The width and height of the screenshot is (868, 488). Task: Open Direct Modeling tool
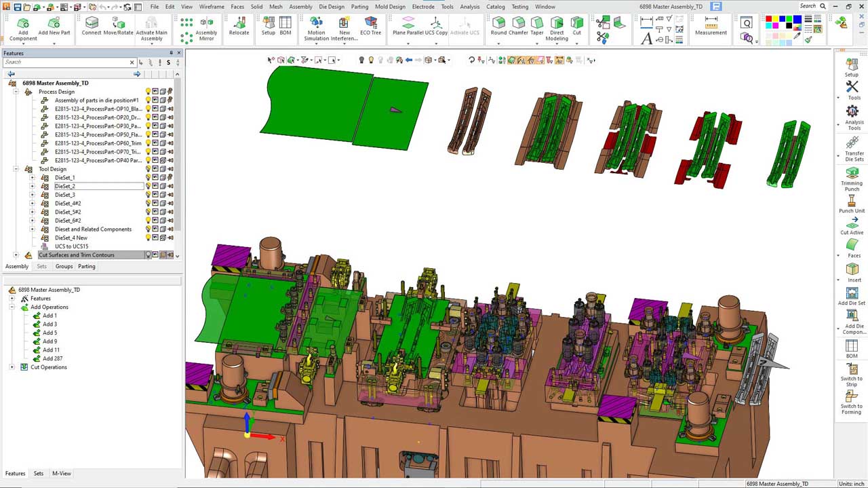tap(557, 29)
